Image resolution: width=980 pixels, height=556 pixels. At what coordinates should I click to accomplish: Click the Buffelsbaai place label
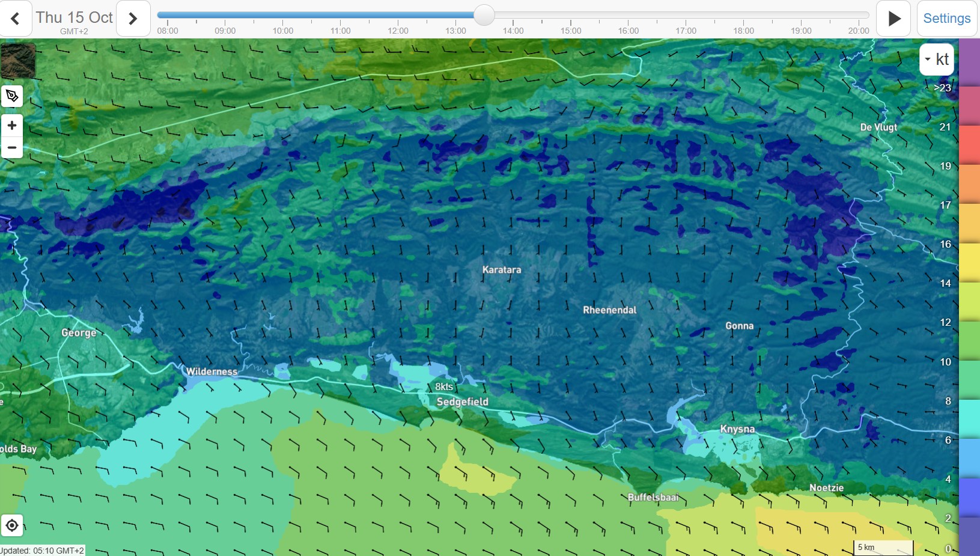pos(653,497)
